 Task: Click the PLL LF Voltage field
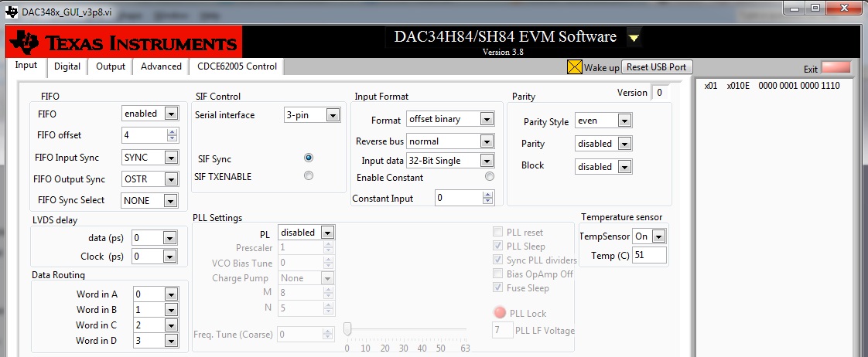pyautogui.click(x=503, y=331)
